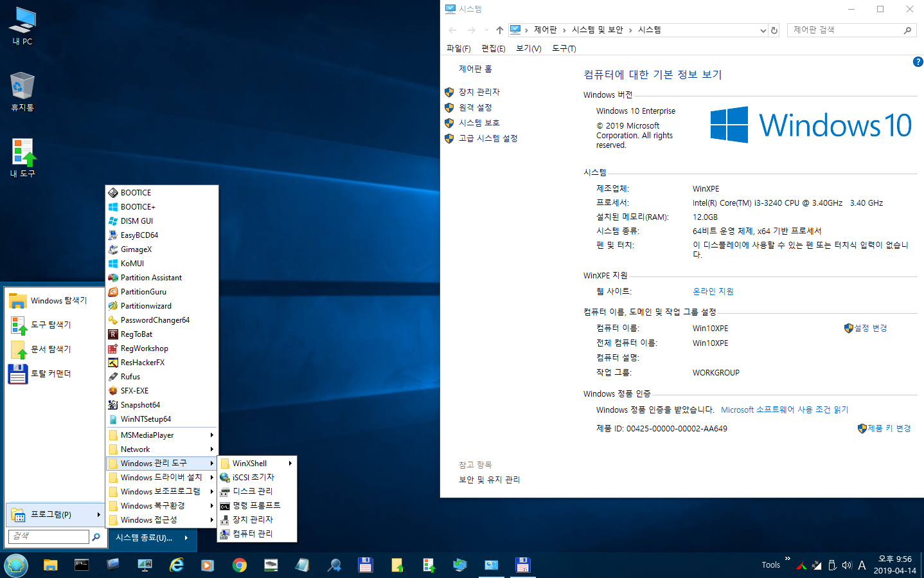Screen dimensions: 924x578
Task: Open address bar history dropdown
Action: [x=763, y=30]
